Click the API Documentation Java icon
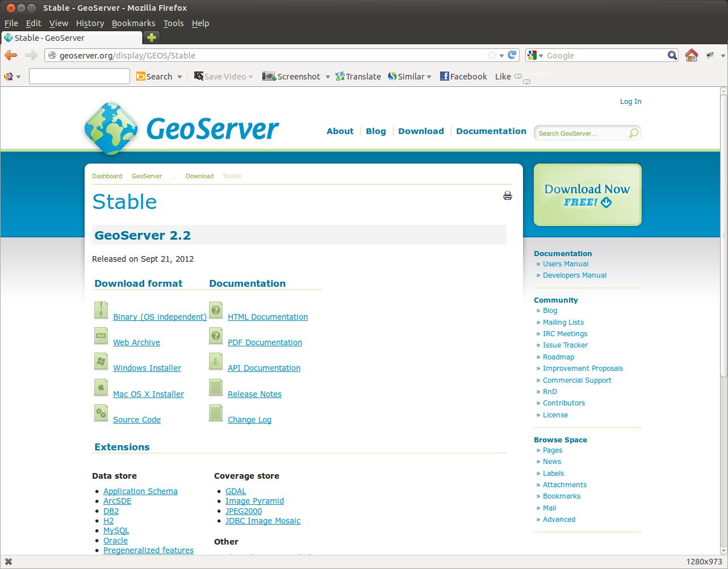Viewport: 728px width, 569px height. pos(216,362)
